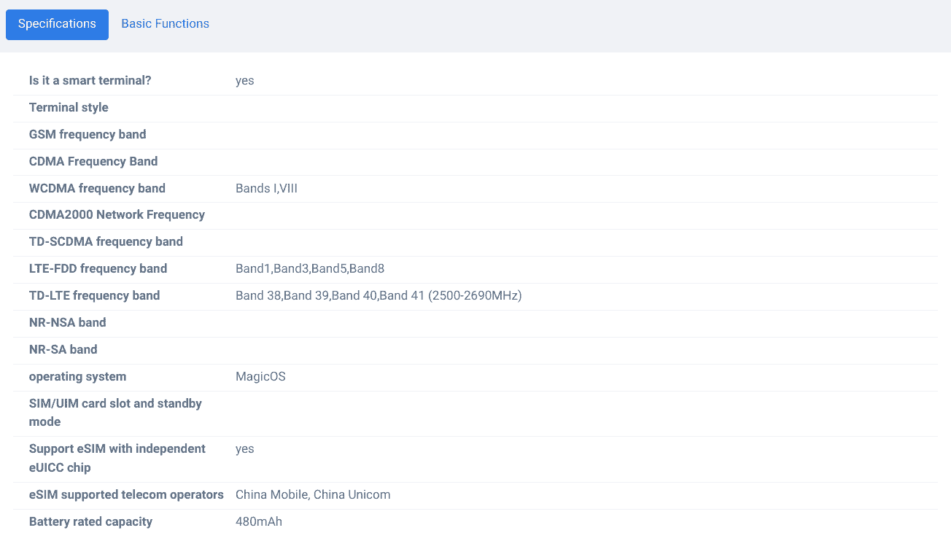Click the 'Support eSIM with independent eUICC chip' label

117,458
